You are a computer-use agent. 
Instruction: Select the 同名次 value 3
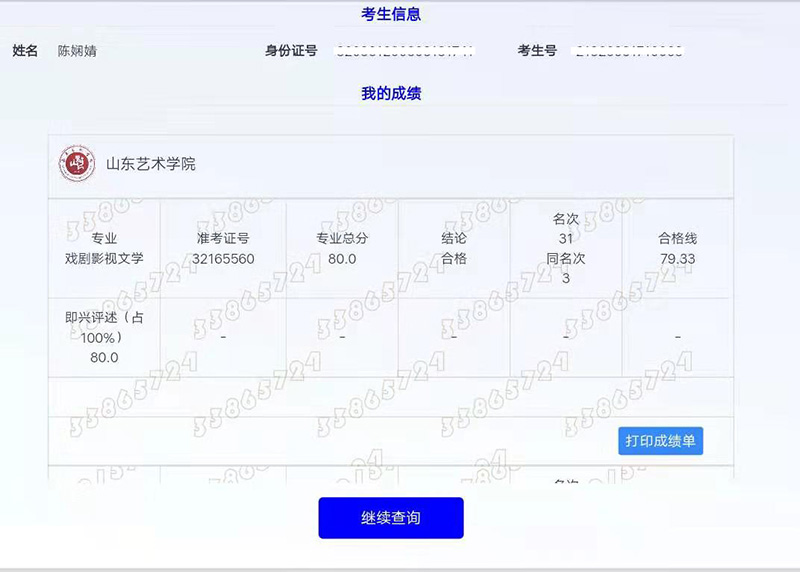pos(565,279)
